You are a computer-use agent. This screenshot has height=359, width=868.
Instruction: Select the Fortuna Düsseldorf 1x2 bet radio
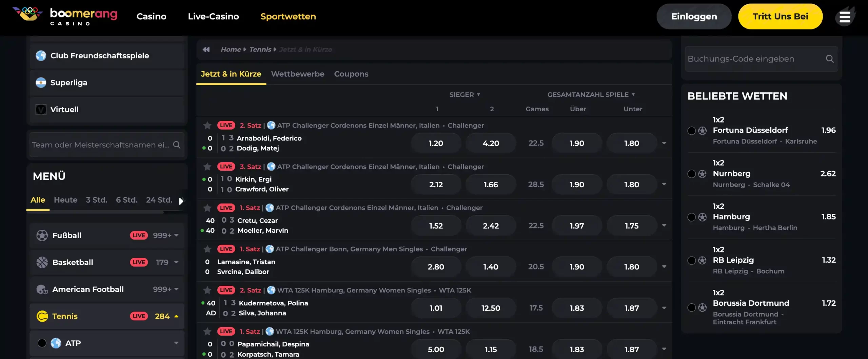(x=691, y=131)
